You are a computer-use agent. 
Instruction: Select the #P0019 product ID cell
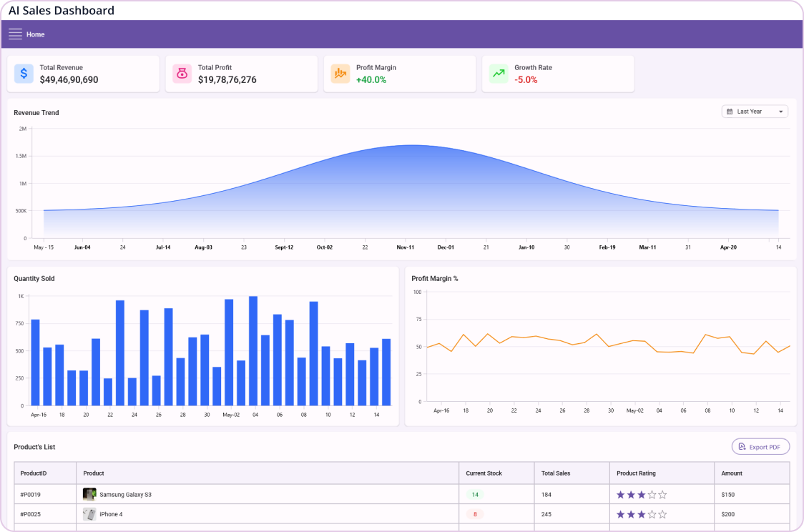[45, 495]
